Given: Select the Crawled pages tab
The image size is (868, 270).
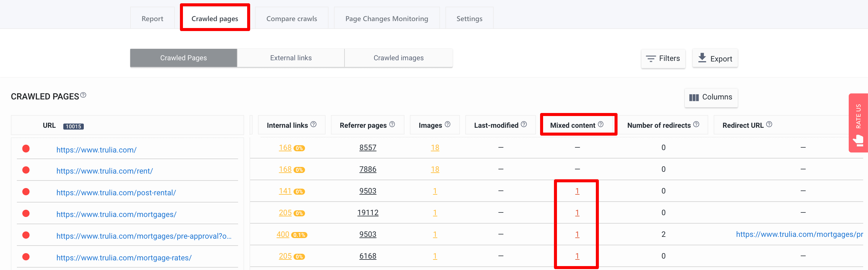Looking at the screenshot, I should 215,19.
